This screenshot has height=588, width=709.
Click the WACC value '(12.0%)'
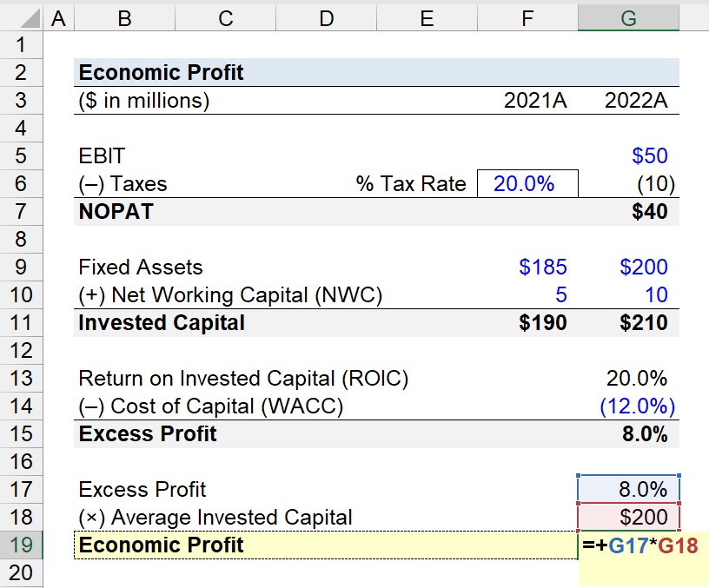[x=638, y=406]
